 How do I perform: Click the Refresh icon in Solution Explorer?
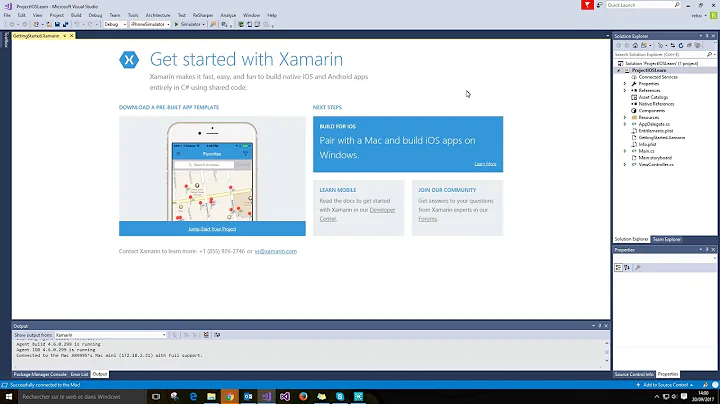click(x=681, y=45)
